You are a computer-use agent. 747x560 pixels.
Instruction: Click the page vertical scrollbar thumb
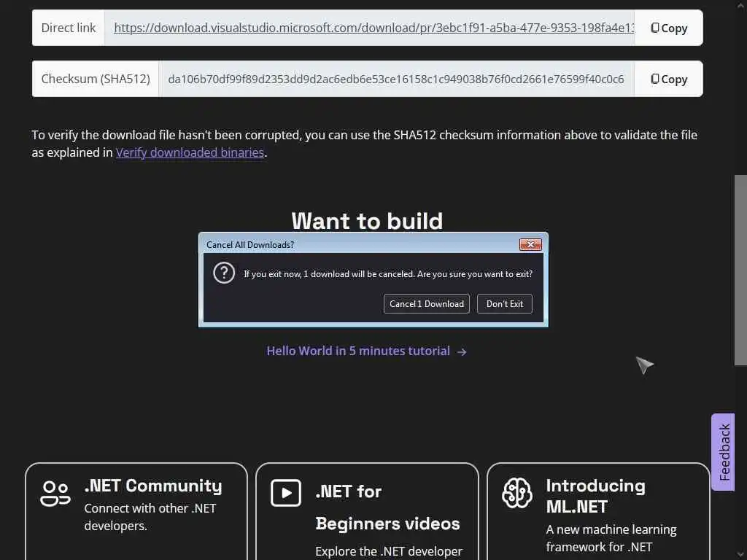click(740, 270)
